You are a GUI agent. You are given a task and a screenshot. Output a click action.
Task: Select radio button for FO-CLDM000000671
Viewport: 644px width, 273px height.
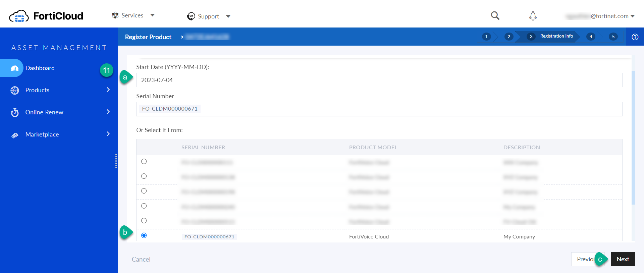[x=144, y=235]
